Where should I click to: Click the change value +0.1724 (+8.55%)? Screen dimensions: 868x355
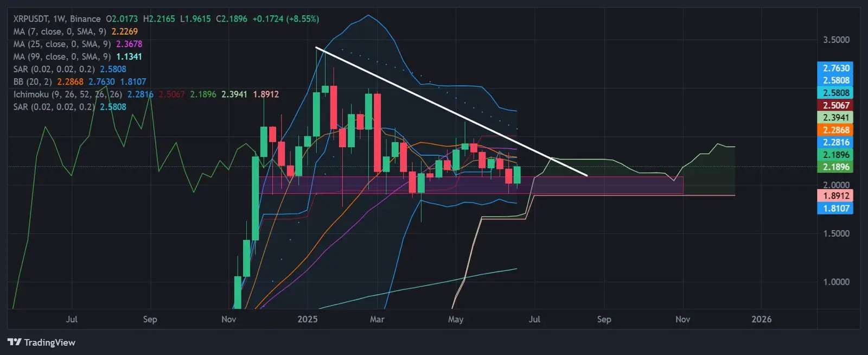[x=286, y=19]
